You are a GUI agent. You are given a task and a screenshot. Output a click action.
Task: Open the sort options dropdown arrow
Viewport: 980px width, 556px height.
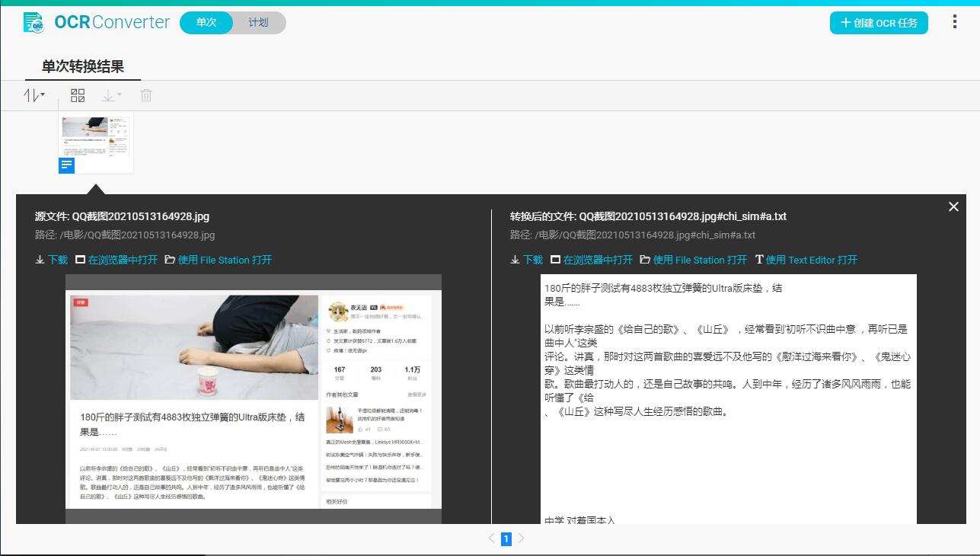(43, 94)
